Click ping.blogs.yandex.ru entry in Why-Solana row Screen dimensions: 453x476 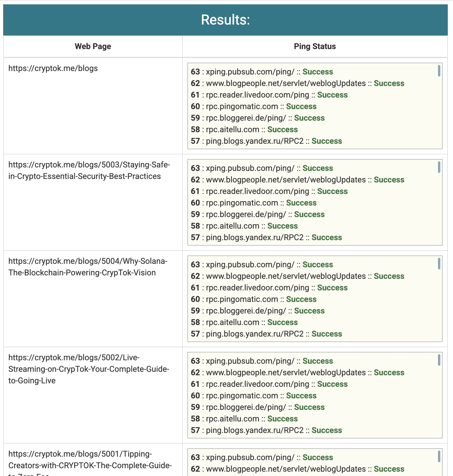click(x=255, y=334)
